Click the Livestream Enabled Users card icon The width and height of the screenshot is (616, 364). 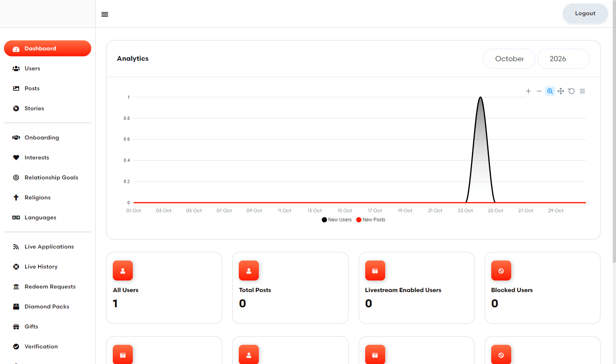(x=375, y=271)
